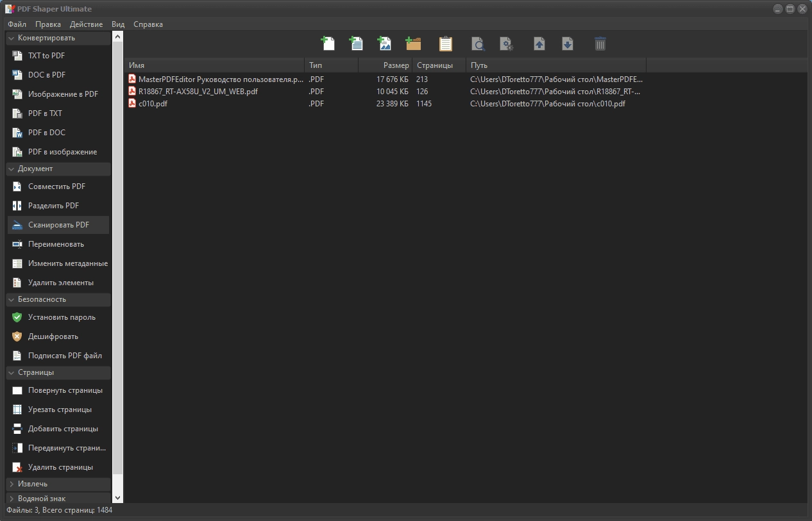Click the add folder toolbar icon

414,44
